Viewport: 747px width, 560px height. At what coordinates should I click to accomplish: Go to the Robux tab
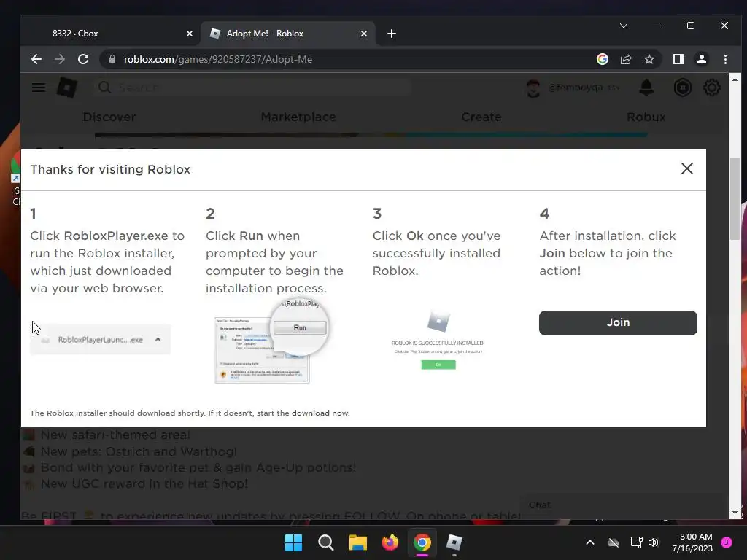coord(646,117)
